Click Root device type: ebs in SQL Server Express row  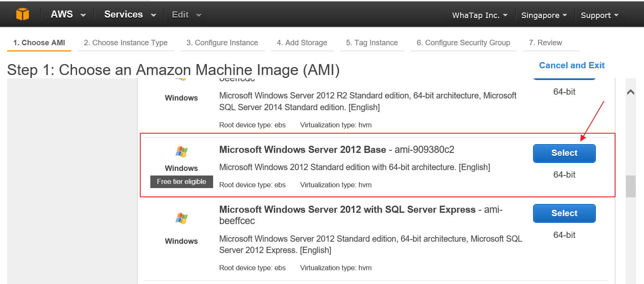pos(252,268)
